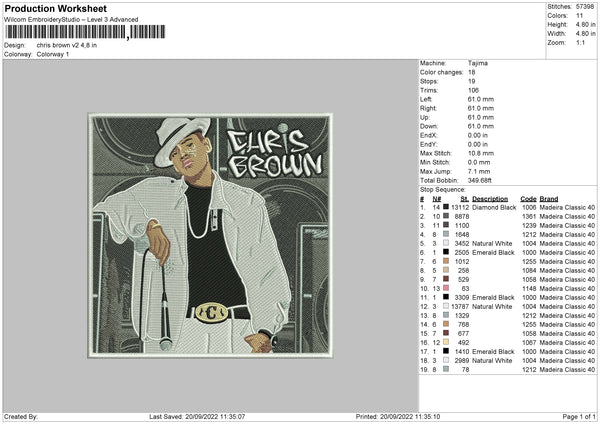The width and height of the screenshot is (600, 424).
Task: Click the yellow swatch in stop 16 code 1067
Action: point(446,342)
